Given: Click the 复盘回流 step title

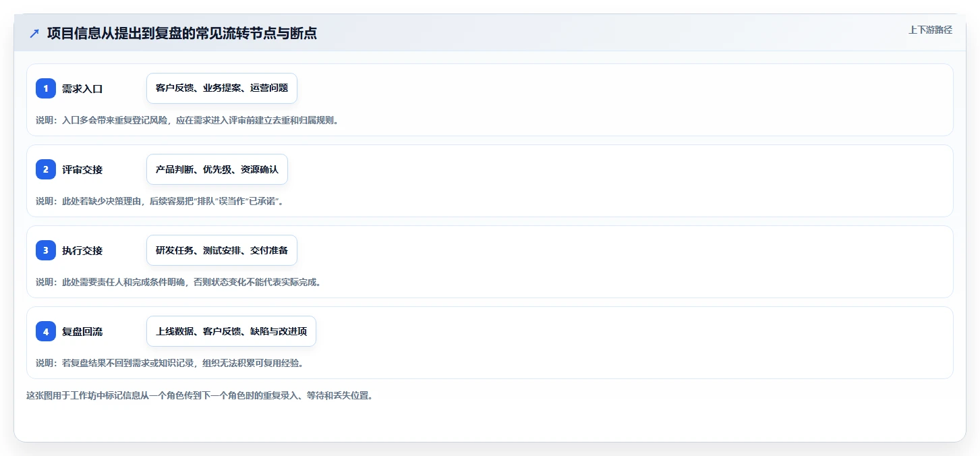Looking at the screenshot, I should pos(82,331).
